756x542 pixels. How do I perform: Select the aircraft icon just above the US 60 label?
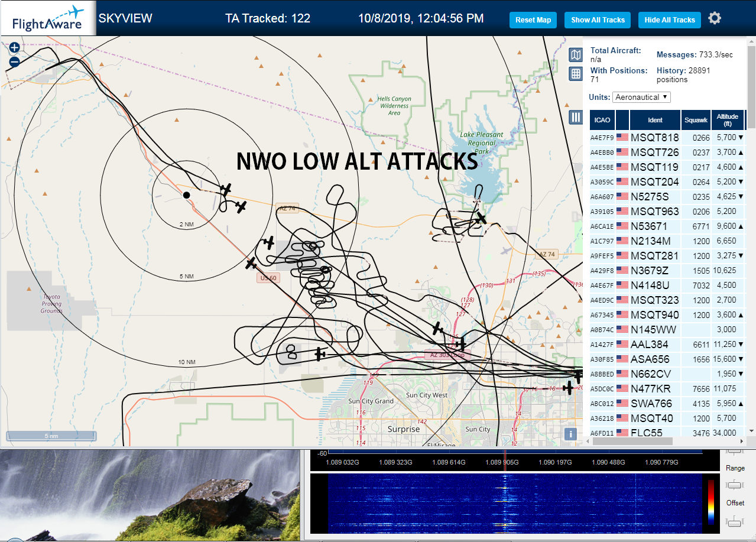point(251,263)
